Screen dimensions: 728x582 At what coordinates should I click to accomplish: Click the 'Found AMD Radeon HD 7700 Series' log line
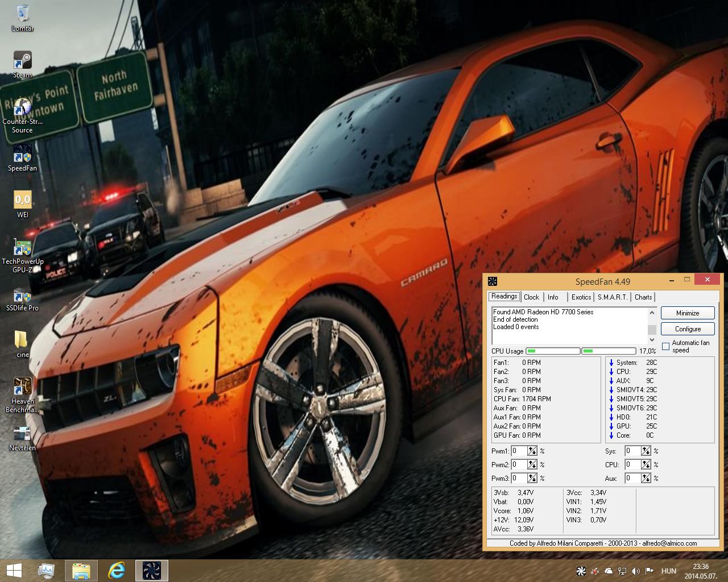543,312
